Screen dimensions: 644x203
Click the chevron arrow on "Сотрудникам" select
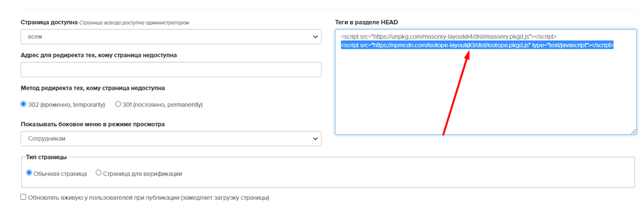tap(315, 139)
